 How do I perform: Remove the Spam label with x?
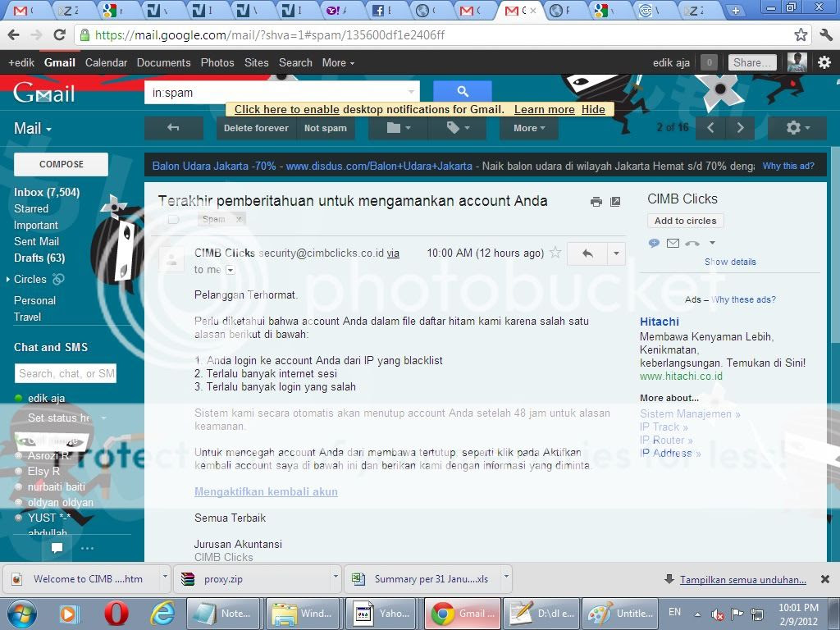(x=239, y=219)
